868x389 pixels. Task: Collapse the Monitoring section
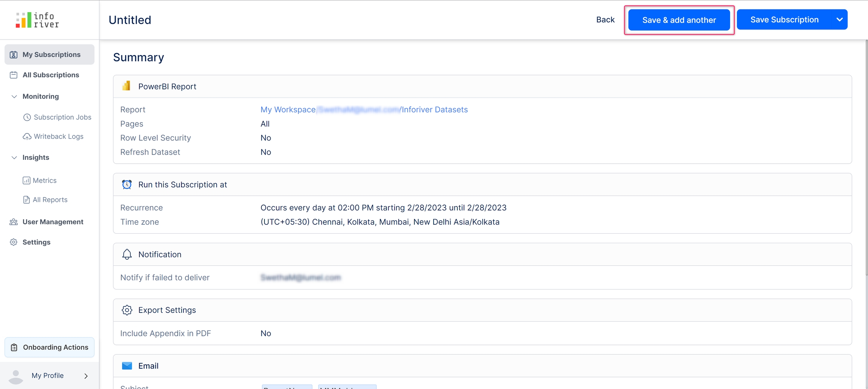14,96
